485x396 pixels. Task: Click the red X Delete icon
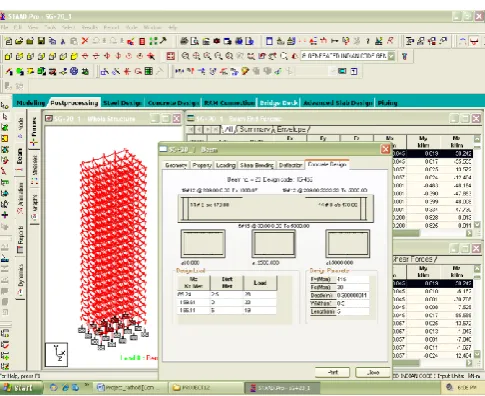85,41
